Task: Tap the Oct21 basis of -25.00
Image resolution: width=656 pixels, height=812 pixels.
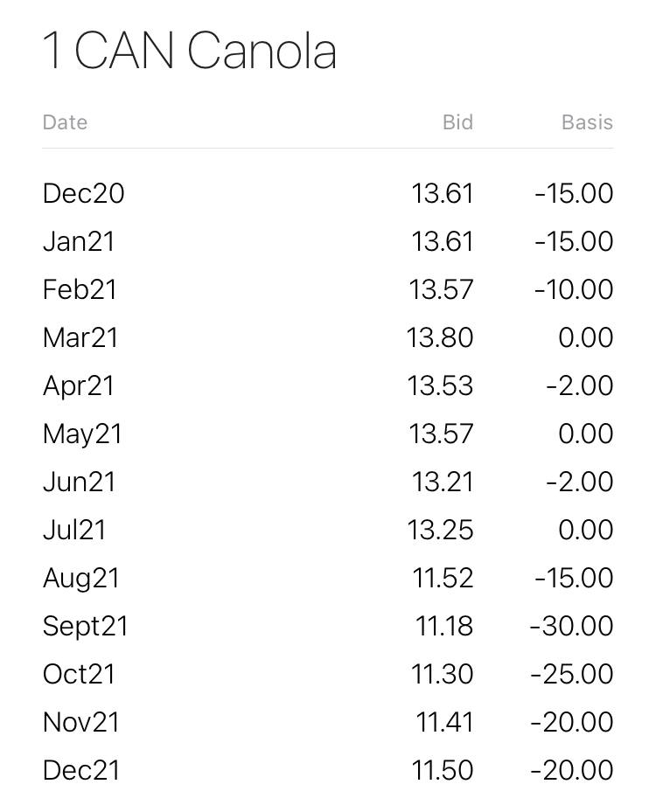Action: coord(572,674)
